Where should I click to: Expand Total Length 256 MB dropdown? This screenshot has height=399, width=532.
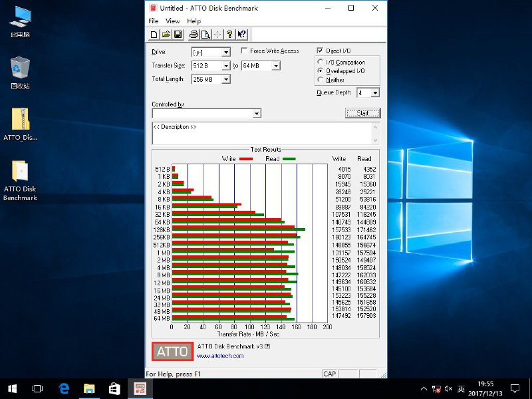[x=226, y=79]
